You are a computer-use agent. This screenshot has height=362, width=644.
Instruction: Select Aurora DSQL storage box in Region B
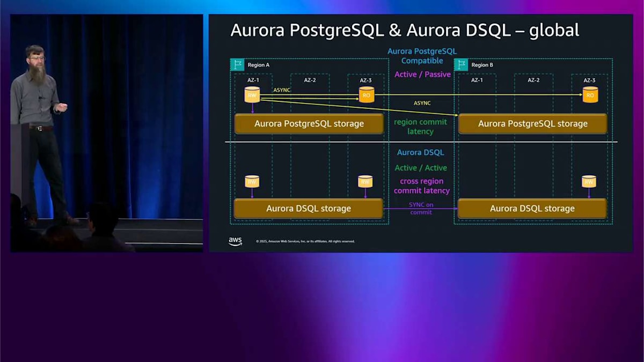click(532, 208)
